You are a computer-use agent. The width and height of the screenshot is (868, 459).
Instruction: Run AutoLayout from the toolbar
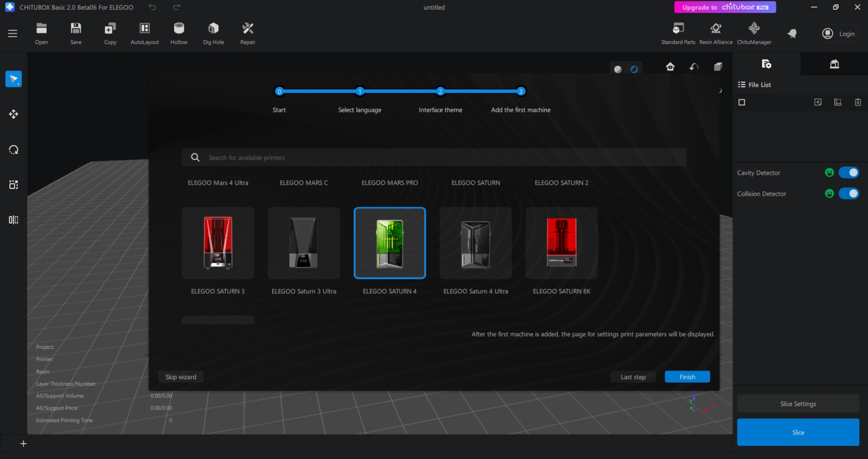145,34
